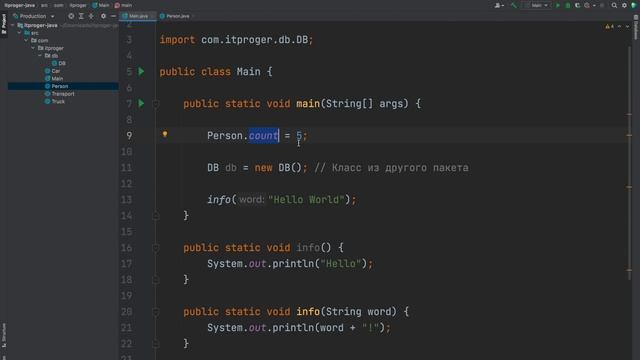The width and height of the screenshot is (640, 360).
Task: Click the "Hello World" string on line 13
Action: (306, 200)
